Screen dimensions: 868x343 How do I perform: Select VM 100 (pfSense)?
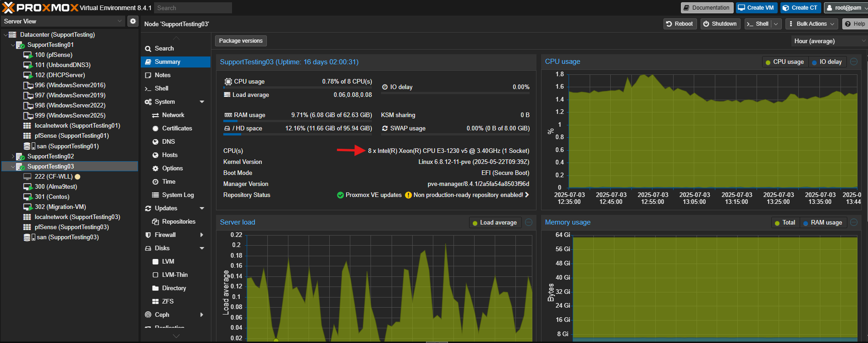point(54,55)
